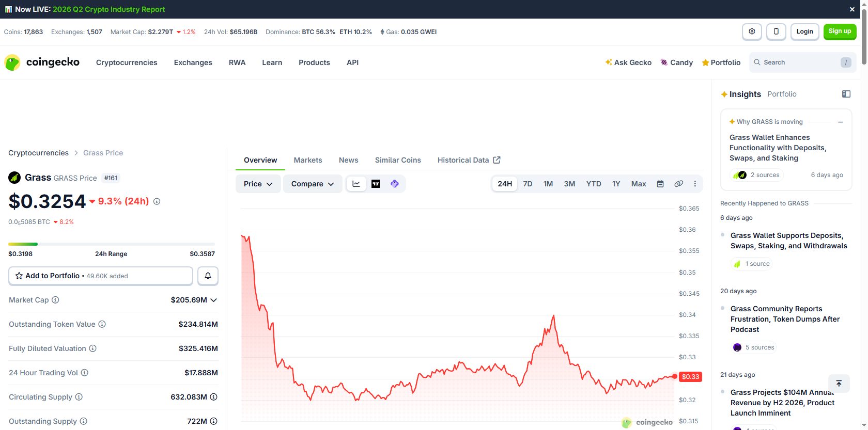This screenshot has height=430, width=868.
Task: Select the 7D time range
Action: [528, 184]
